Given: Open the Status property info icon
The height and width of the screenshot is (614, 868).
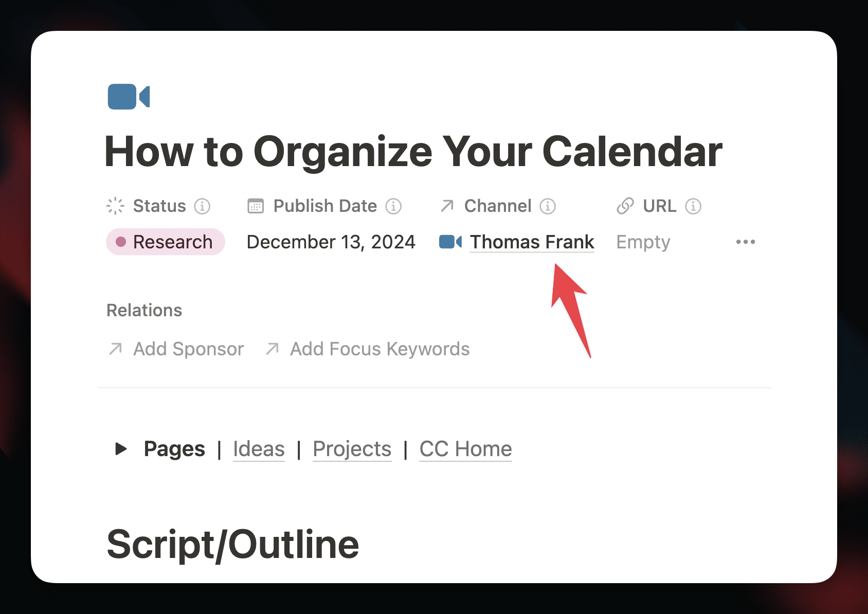Looking at the screenshot, I should click(202, 206).
